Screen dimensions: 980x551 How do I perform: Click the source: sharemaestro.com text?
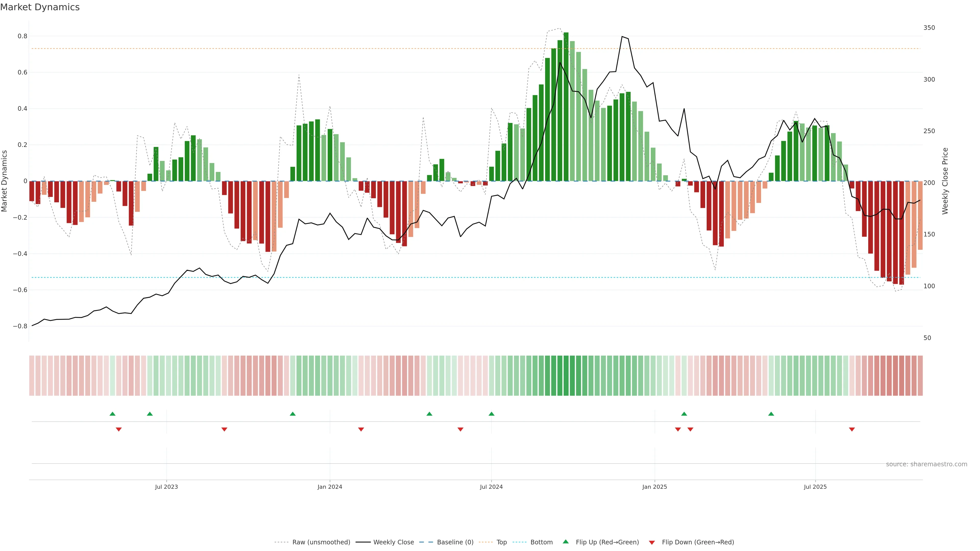926,464
